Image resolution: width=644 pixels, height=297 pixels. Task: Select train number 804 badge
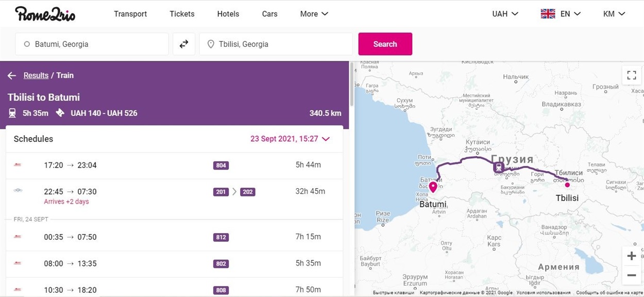tap(221, 166)
